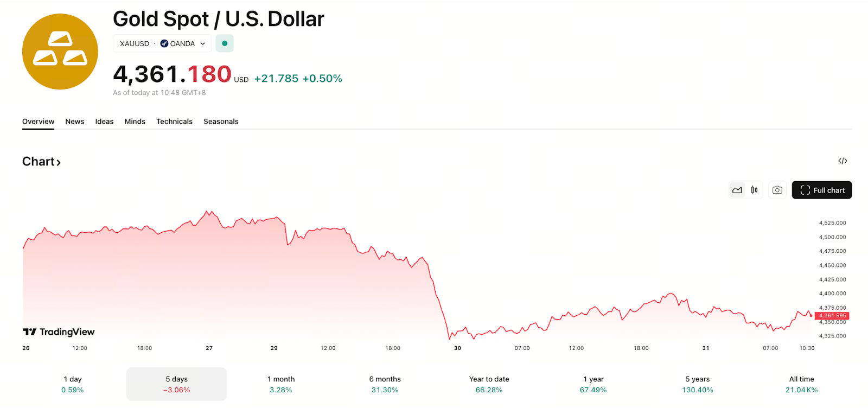Go to the News tab

[x=75, y=122]
